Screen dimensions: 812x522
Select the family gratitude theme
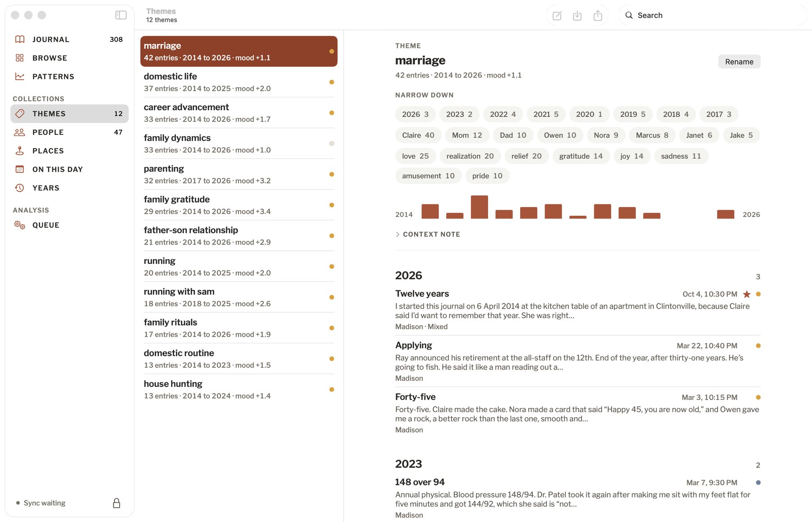click(239, 205)
